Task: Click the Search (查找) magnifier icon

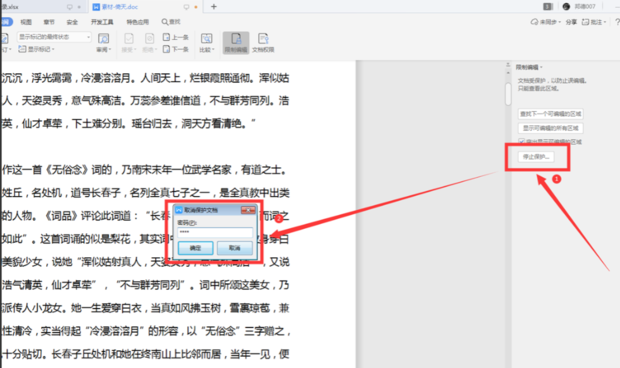Action: 164,22
